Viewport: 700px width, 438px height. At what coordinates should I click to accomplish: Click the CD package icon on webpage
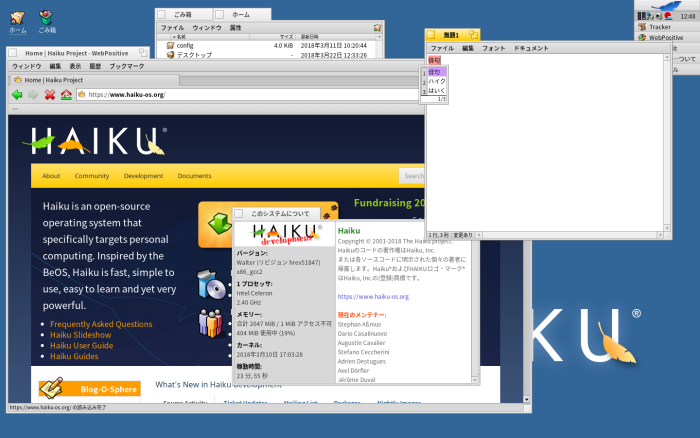point(212,284)
